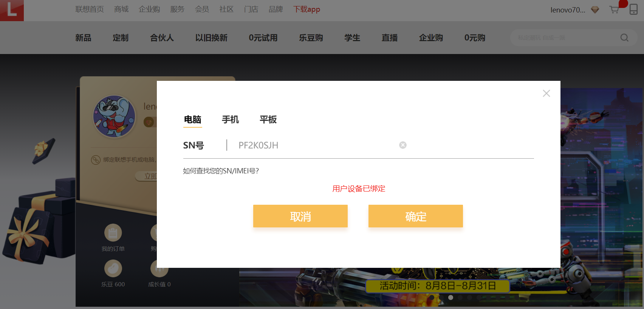
Task: Open 企业购 in the top bar
Action: (149, 9)
